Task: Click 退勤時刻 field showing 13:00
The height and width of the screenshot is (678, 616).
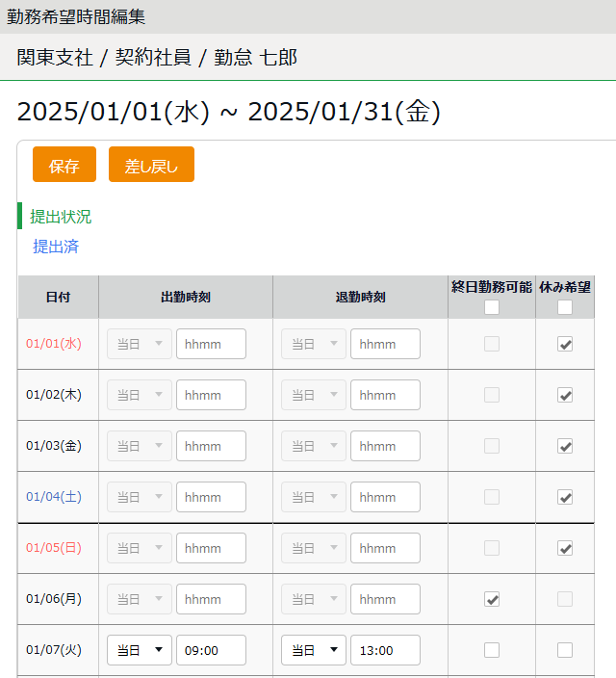Action: (x=385, y=650)
